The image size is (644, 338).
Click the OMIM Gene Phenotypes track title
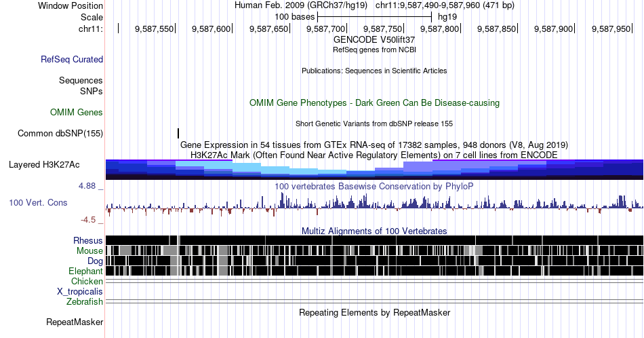(x=374, y=102)
